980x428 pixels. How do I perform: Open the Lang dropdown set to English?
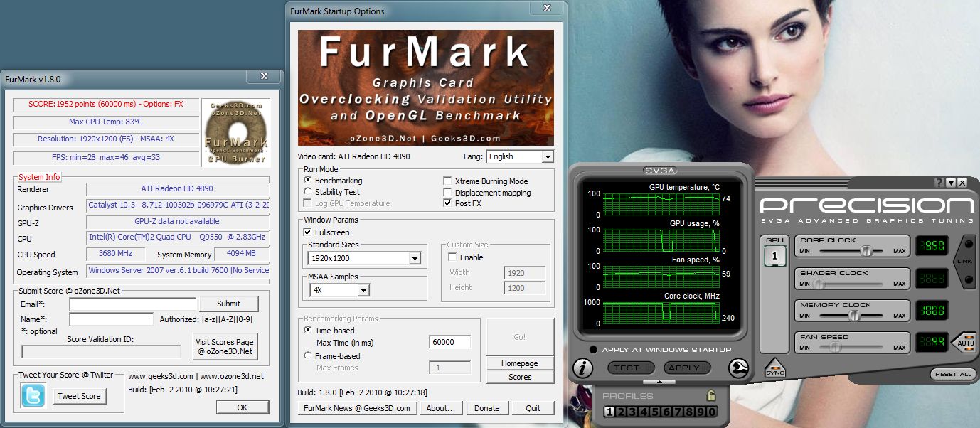[520, 156]
